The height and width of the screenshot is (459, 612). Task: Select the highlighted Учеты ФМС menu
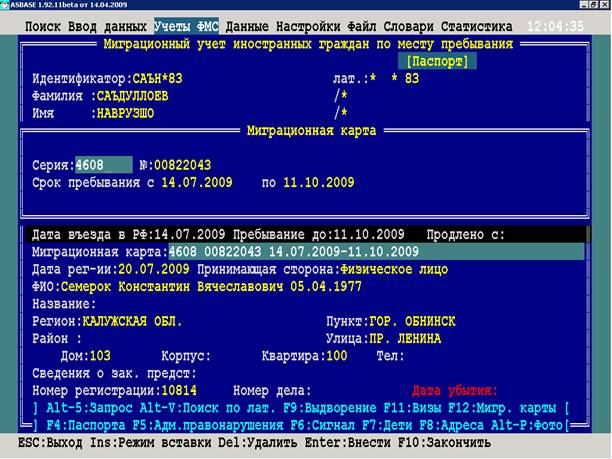(x=186, y=23)
